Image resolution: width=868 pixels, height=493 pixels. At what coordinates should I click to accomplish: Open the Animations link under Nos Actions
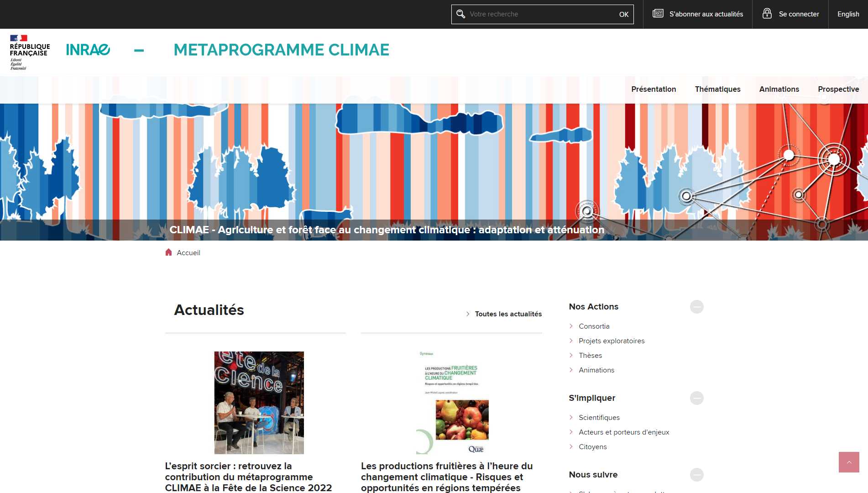click(596, 370)
